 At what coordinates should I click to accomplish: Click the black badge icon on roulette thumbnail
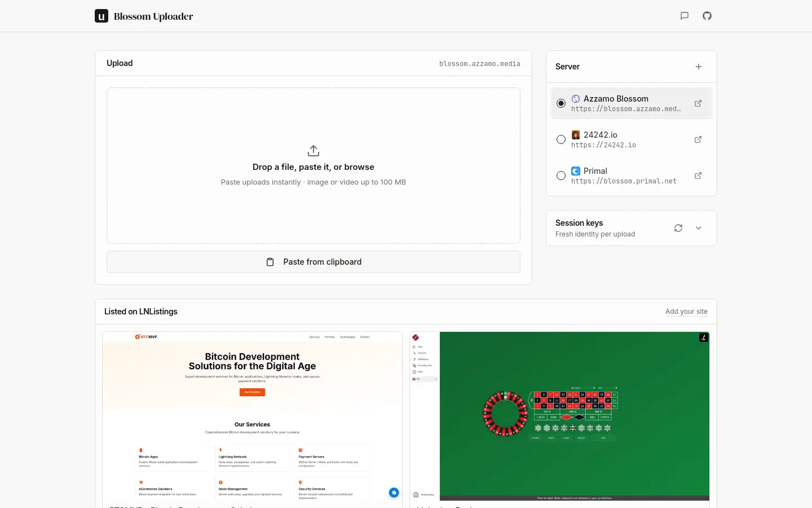[704, 338]
